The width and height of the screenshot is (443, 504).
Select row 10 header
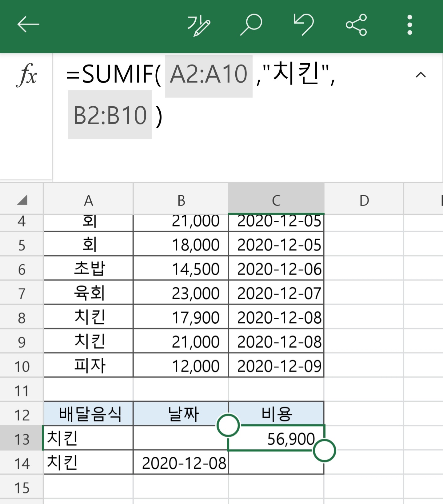point(22,366)
